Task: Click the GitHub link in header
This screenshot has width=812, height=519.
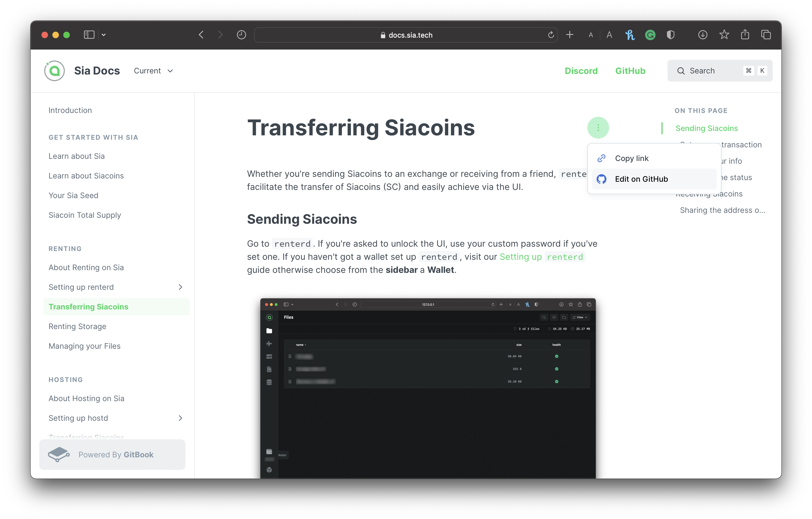Action: coord(630,71)
